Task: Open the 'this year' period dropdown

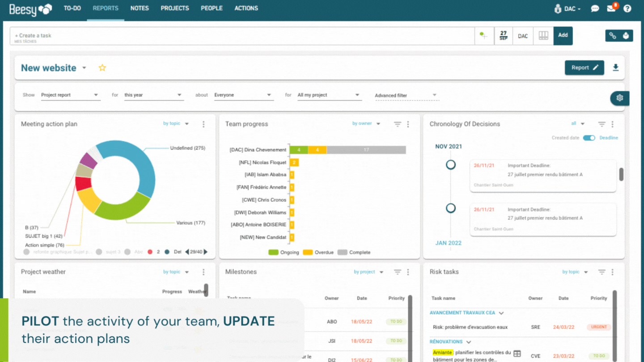Action: (x=154, y=95)
